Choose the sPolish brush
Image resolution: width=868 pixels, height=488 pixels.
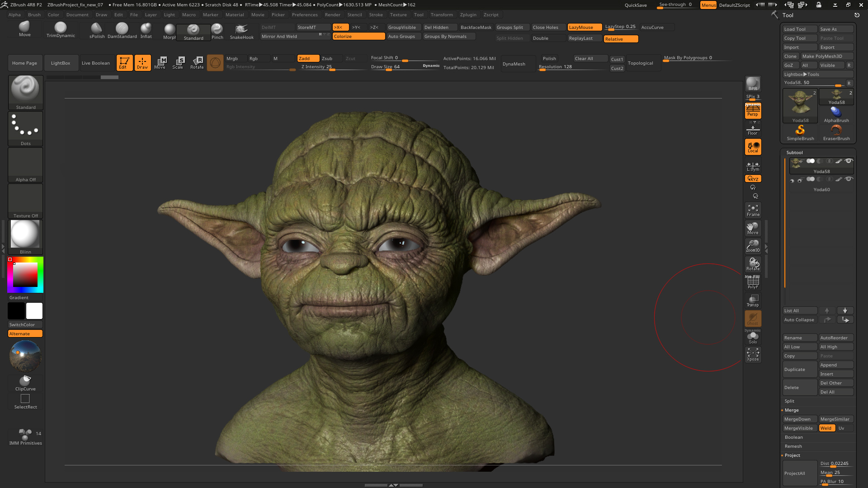coord(97,30)
